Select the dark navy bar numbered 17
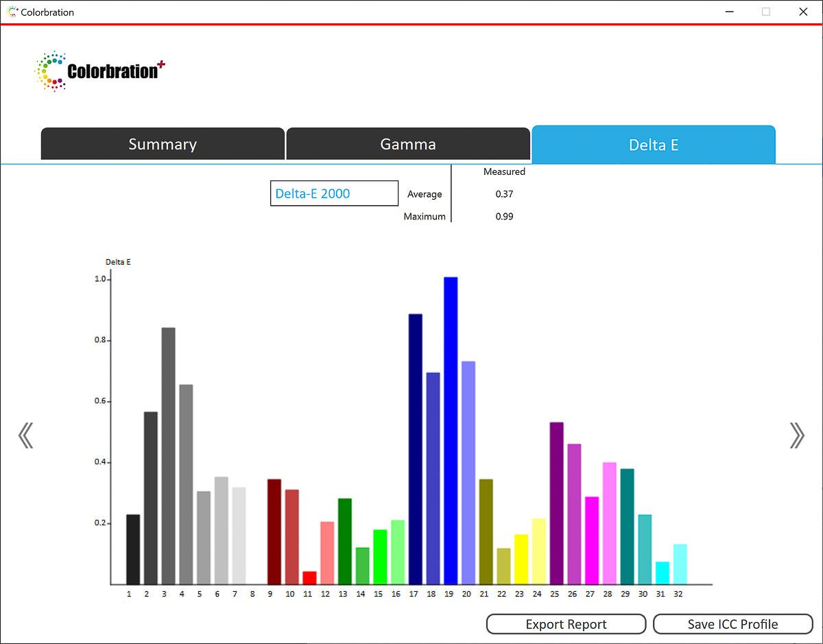Image resolution: width=823 pixels, height=644 pixels. (416, 449)
